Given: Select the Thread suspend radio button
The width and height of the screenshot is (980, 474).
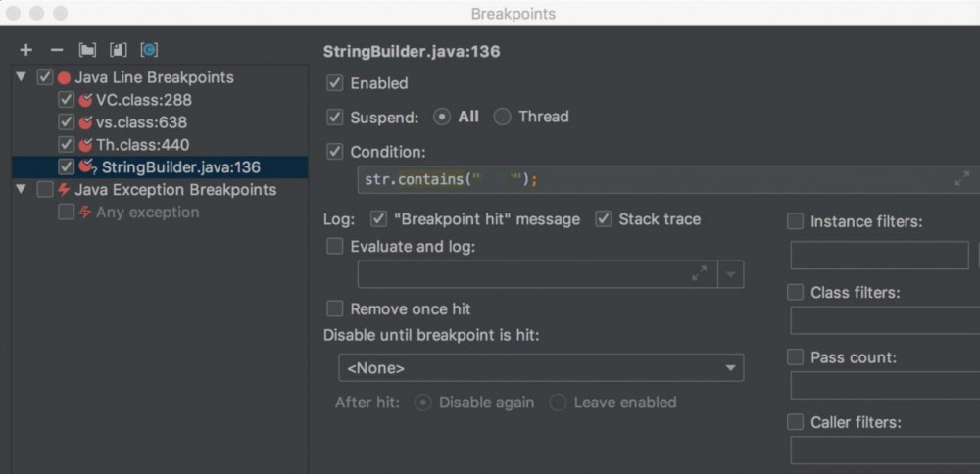Looking at the screenshot, I should click(x=503, y=117).
